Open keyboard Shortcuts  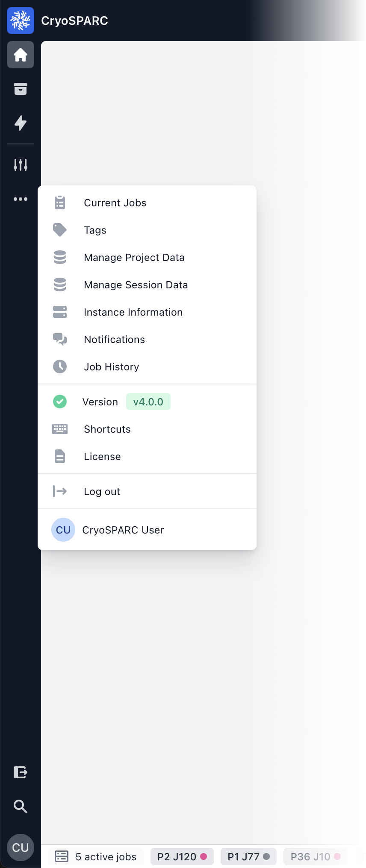click(107, 429)
